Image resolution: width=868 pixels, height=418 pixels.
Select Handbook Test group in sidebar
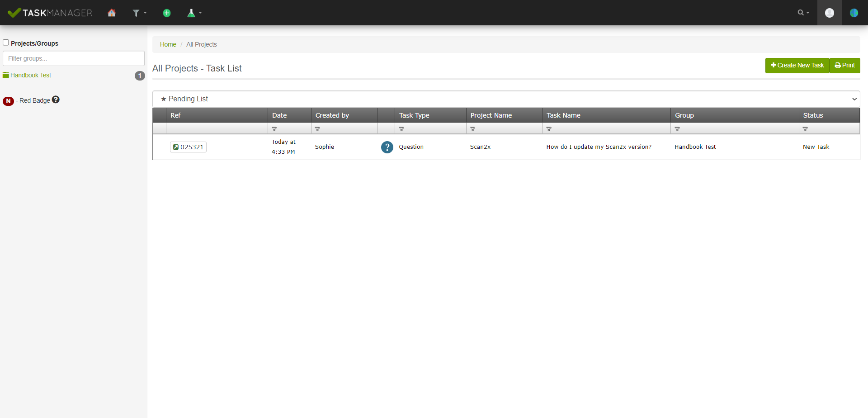click(31, 75)
